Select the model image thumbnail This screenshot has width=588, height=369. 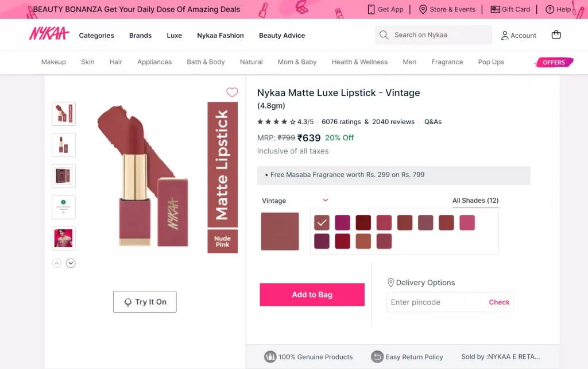63,237
